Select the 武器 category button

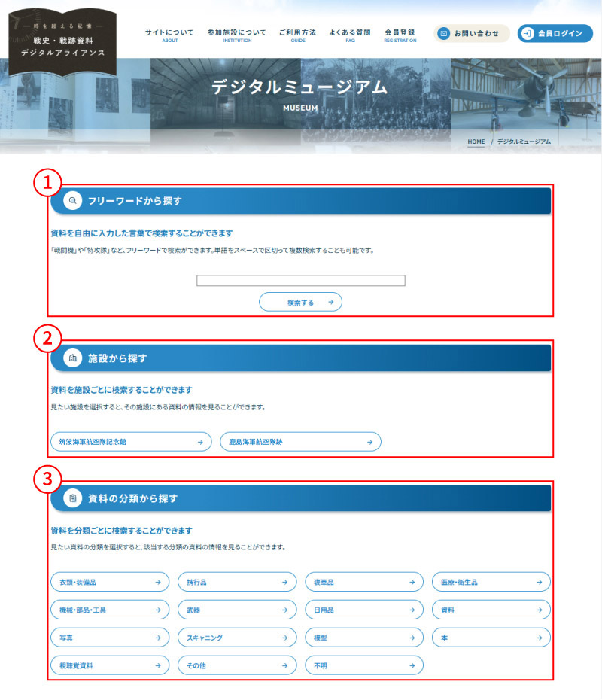pyautogui.click(x=236, y=610)
